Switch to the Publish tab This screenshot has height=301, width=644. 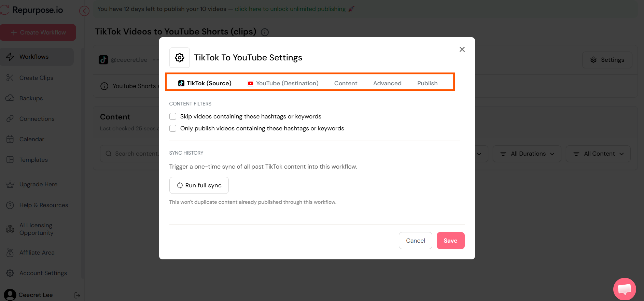tap(427, 83)
